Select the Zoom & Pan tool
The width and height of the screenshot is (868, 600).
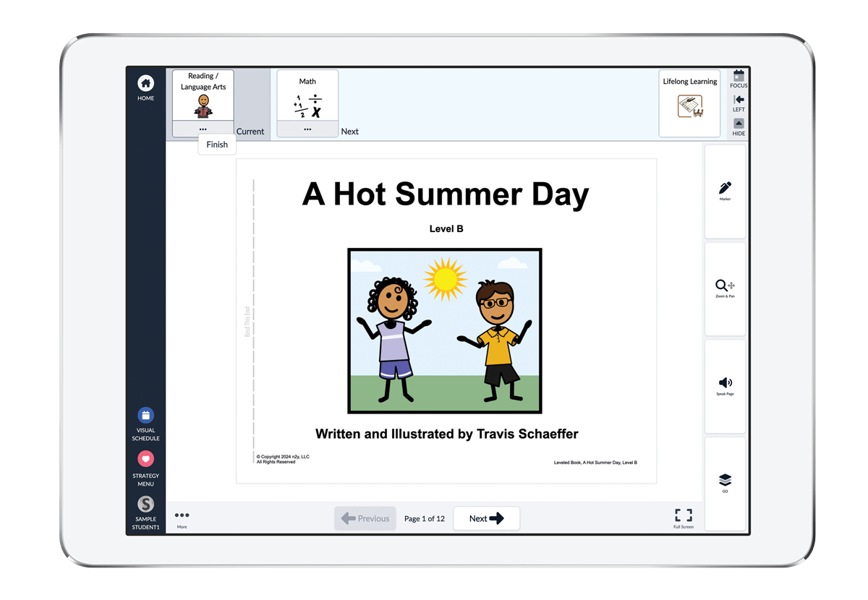coord(725,288)
